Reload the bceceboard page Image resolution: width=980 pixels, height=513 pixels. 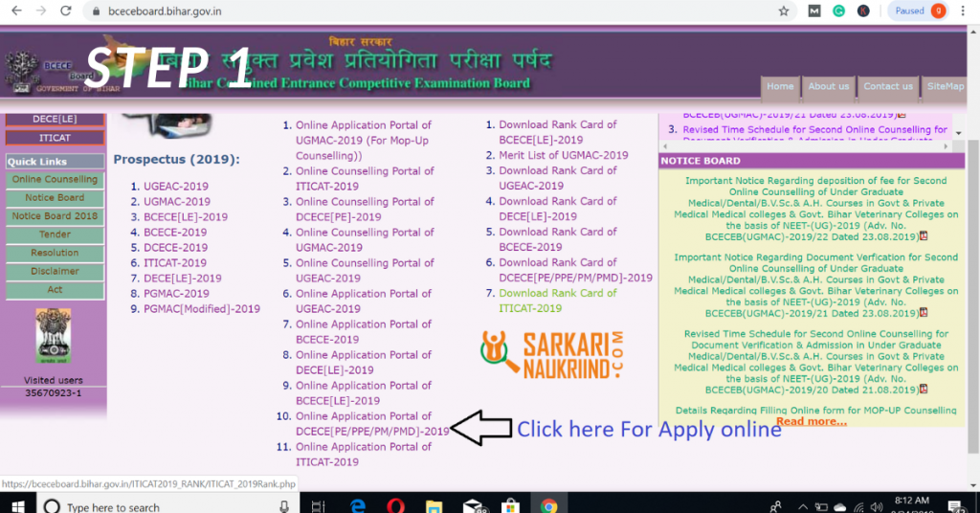(x=66, y=11)
